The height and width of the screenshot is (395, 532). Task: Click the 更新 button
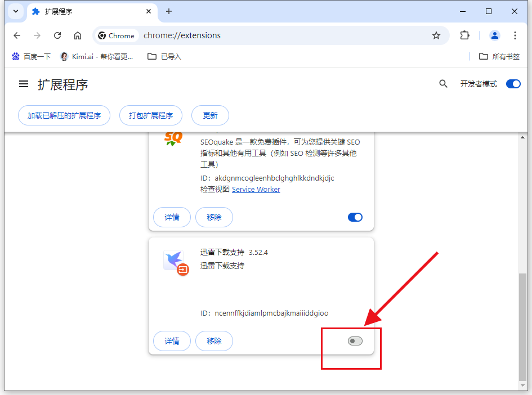[210, 115]
